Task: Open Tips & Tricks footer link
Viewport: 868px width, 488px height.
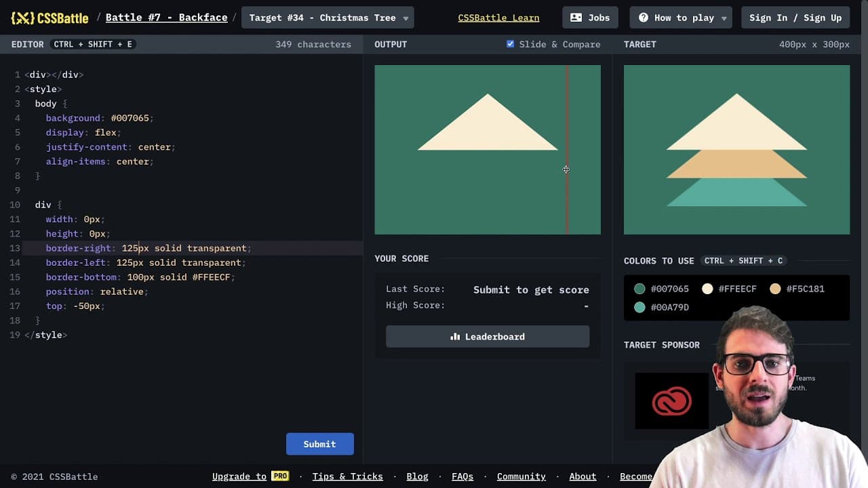Action: tap(347, 476)
